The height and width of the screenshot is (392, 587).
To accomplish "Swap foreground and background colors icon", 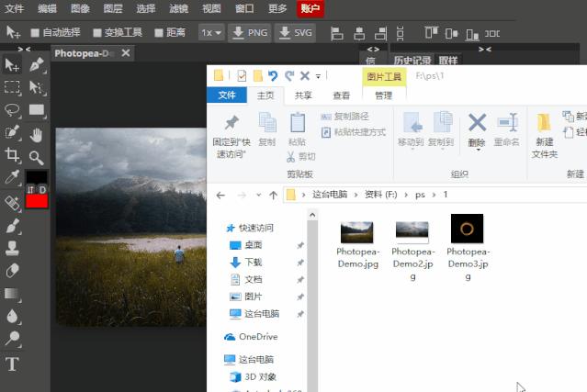I will point(30,190).
